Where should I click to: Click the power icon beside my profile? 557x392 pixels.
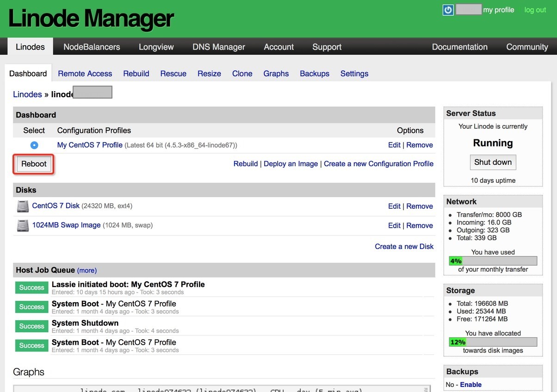(x=448, y=10)
